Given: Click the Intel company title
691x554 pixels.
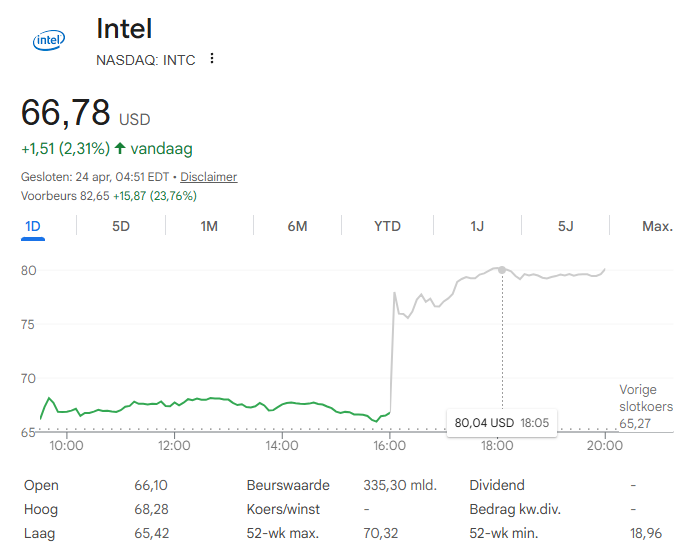Looking at the screenshot, I should [124, 29].
